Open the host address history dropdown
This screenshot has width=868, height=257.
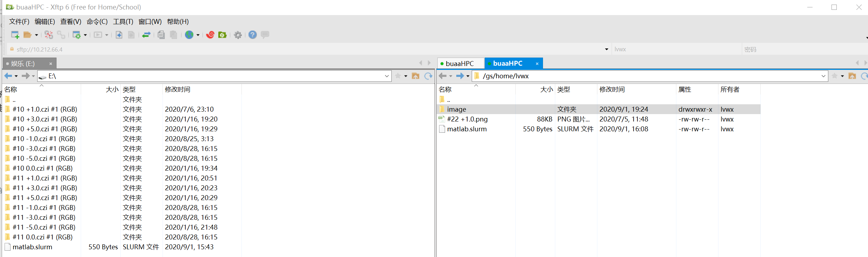point(607,50)
